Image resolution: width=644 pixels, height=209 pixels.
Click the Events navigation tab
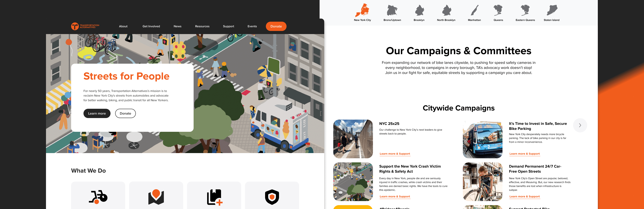[x=252, y=26]
